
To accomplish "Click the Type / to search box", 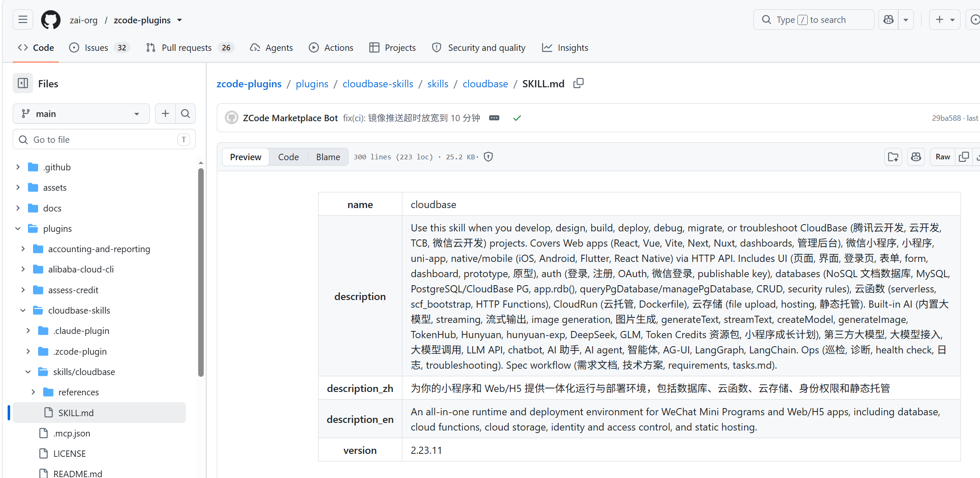I will point(814,19).
